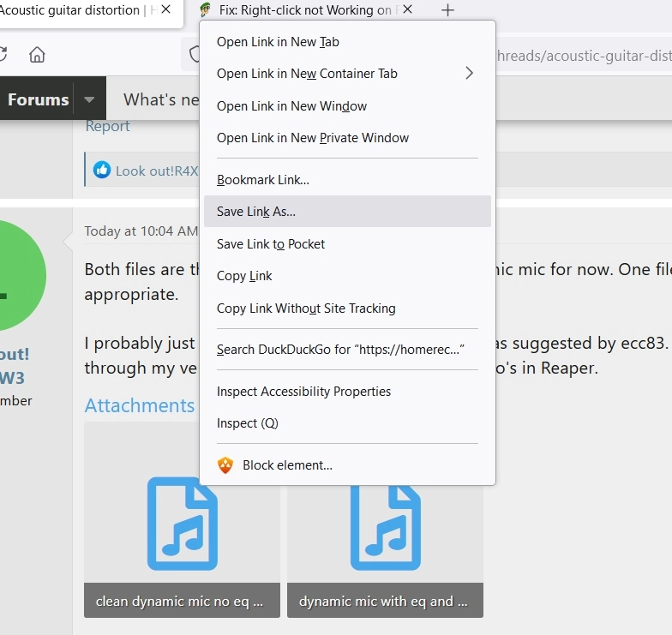Open the What's new nav link
This screenshot has width=672, height=635.
point(161,99)
